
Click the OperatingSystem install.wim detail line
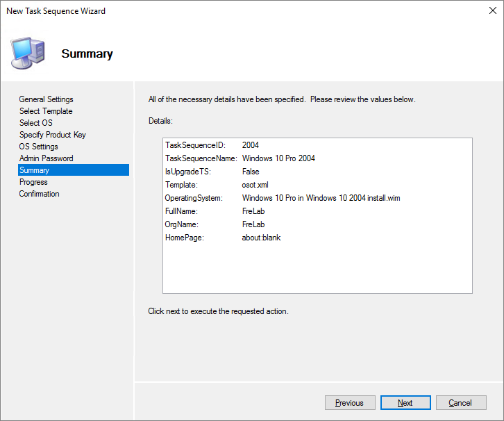tap(321, 198)
